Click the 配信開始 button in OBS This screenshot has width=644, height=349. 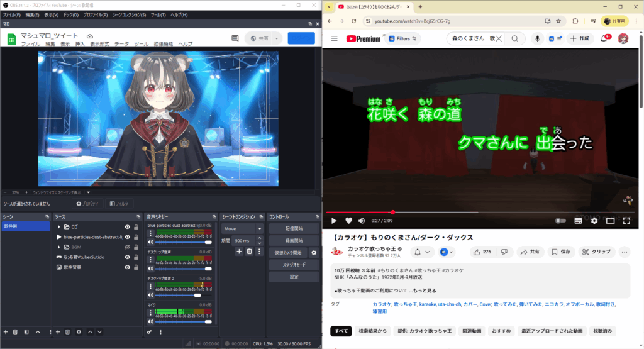294,229
